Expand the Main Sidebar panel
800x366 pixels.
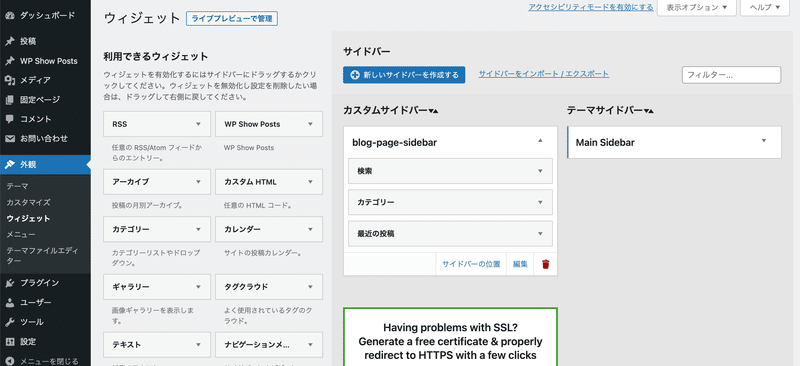tap(764, 141)
